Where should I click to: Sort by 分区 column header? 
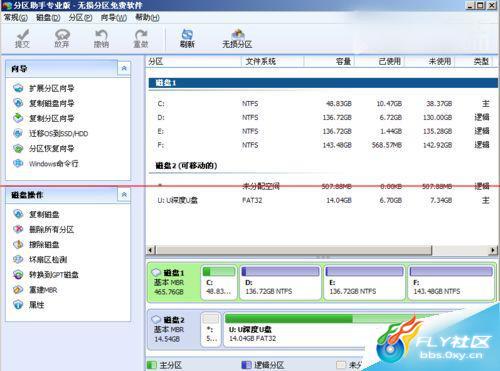coord(193,61)
